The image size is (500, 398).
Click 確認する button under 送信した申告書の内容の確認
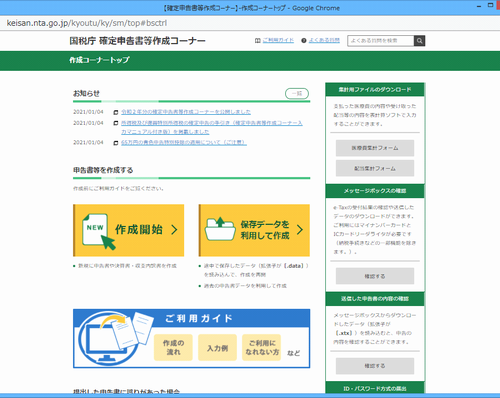coord(375,366)
